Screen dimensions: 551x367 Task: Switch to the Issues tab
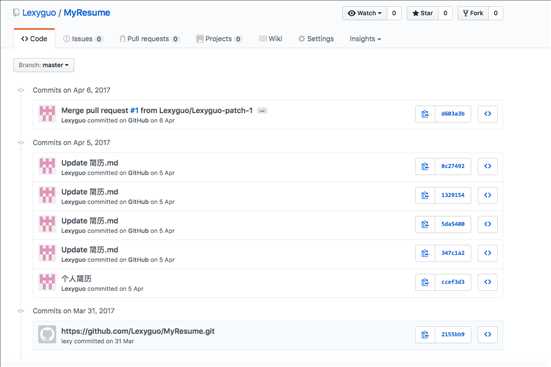pyautogui.click(x=83, y=39)
